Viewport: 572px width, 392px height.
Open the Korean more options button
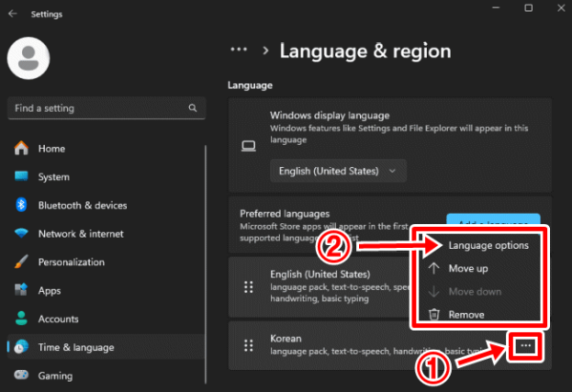click(525, 345)
